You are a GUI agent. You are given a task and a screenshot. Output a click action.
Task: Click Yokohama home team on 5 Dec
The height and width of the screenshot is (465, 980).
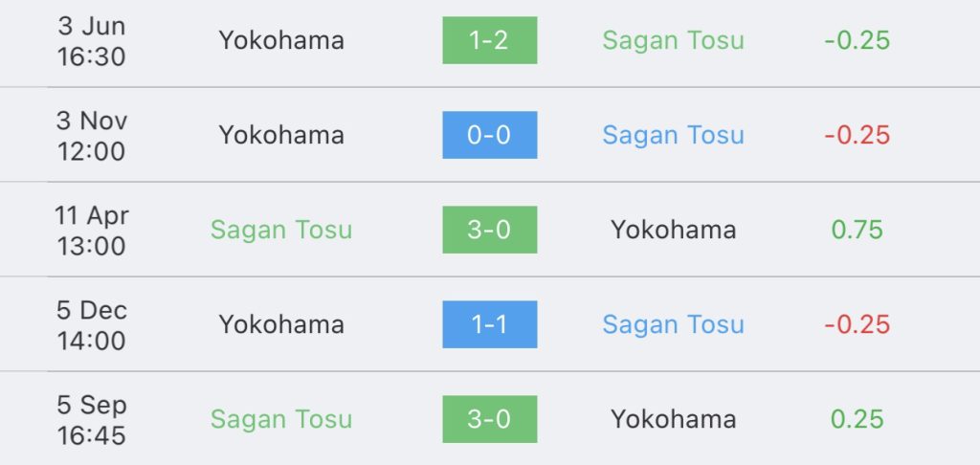pos(281,324)
